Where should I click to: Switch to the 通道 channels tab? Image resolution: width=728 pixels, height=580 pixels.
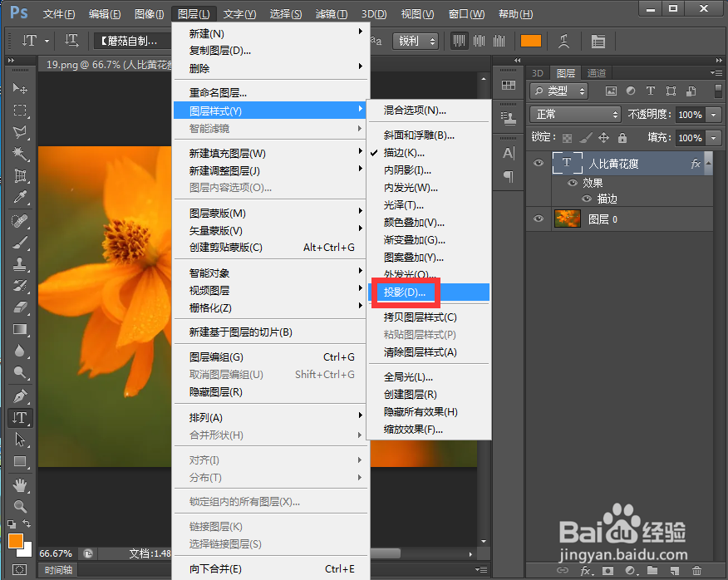click(597, 73)
